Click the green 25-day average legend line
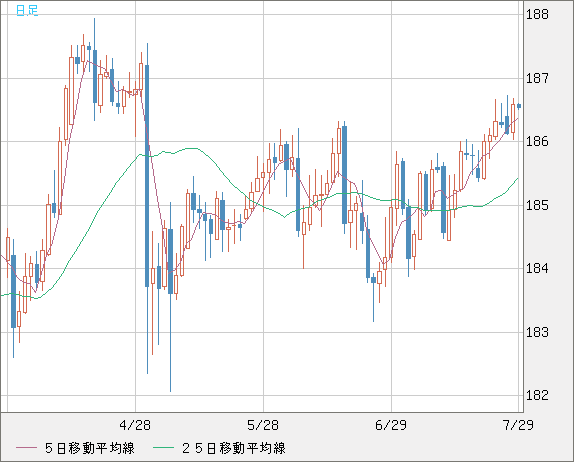 pos(163,448)
